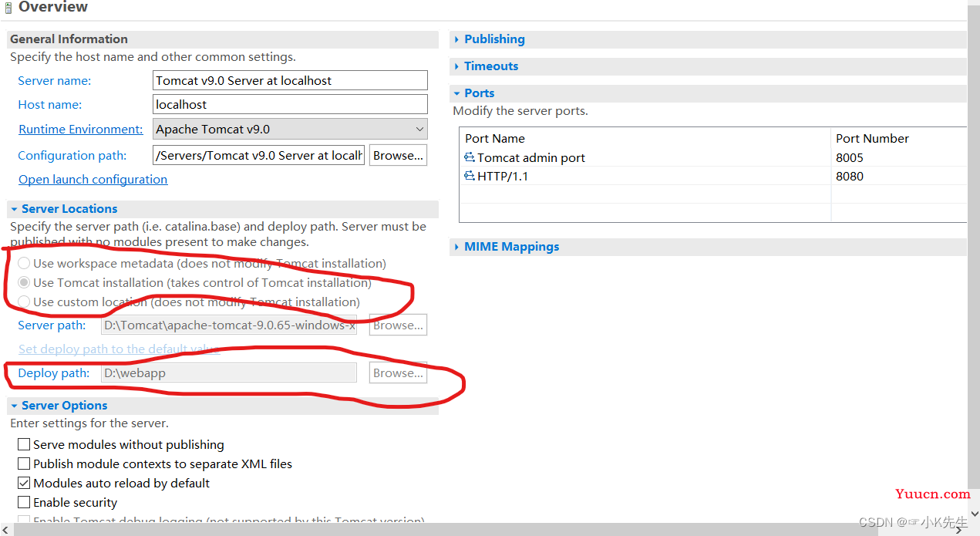Click the Server name input field
This screenshot has width=980, height=536.
(x=290, y=80)
